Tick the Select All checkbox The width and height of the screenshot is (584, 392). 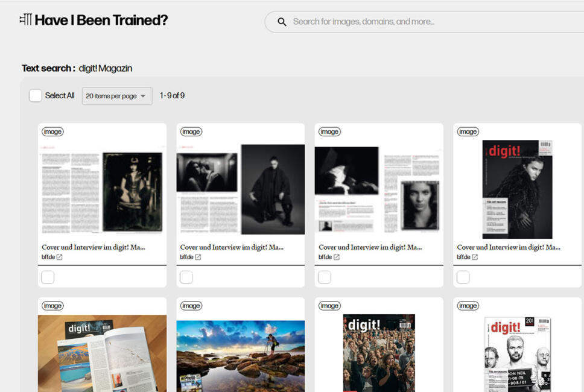click(x=36, y=96)
